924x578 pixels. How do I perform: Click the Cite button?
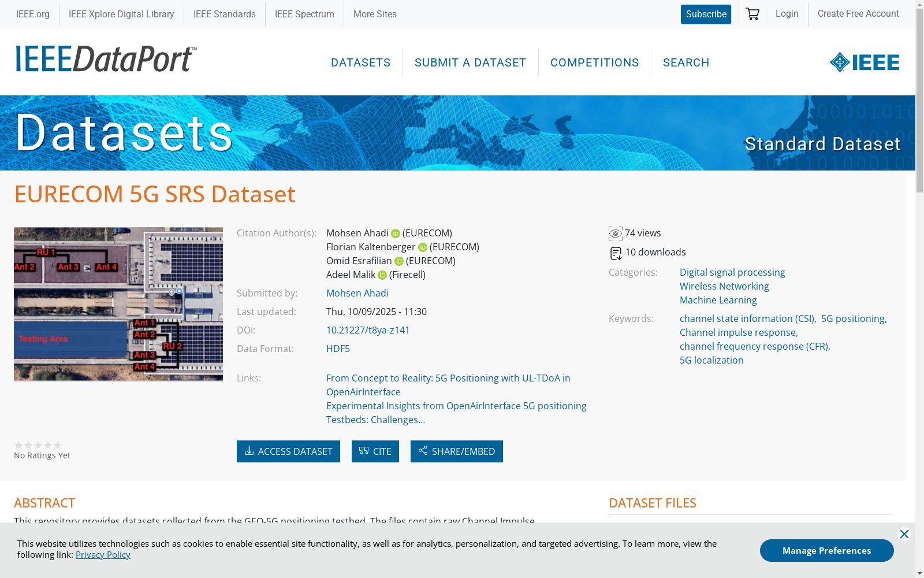(375, 451)
